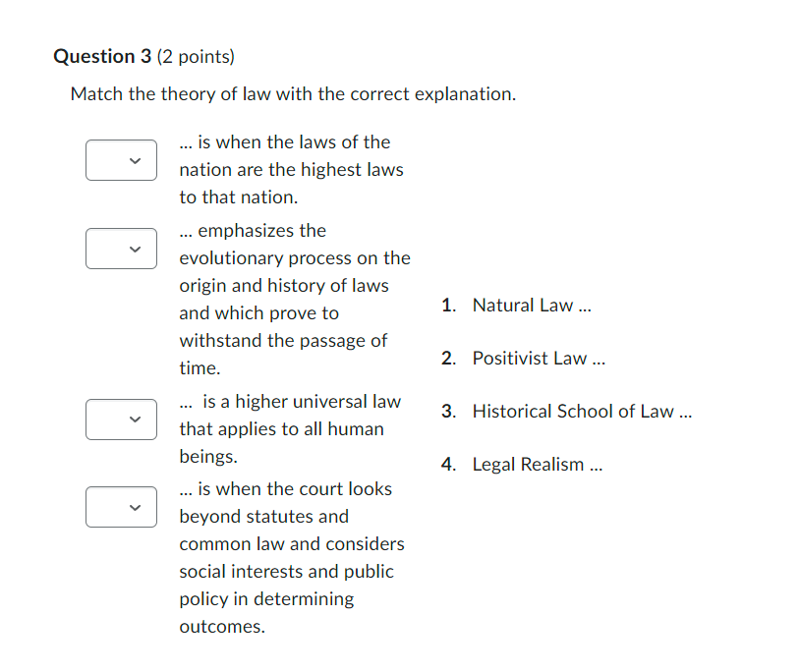The image size is (800, 672).
Task: Open the dropdown for the higher universal law explanation
Action: coord(121,420)
